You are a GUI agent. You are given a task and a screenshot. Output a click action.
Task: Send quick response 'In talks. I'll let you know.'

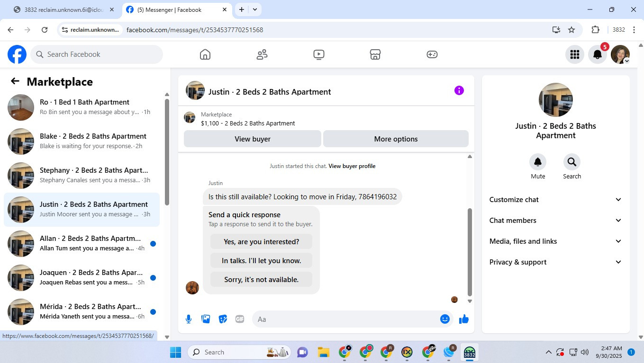pyautogui.click(x=262, y=260)
